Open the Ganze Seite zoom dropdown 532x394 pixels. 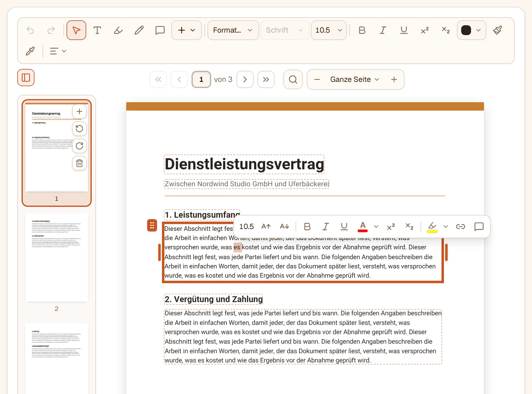(355, 79)
